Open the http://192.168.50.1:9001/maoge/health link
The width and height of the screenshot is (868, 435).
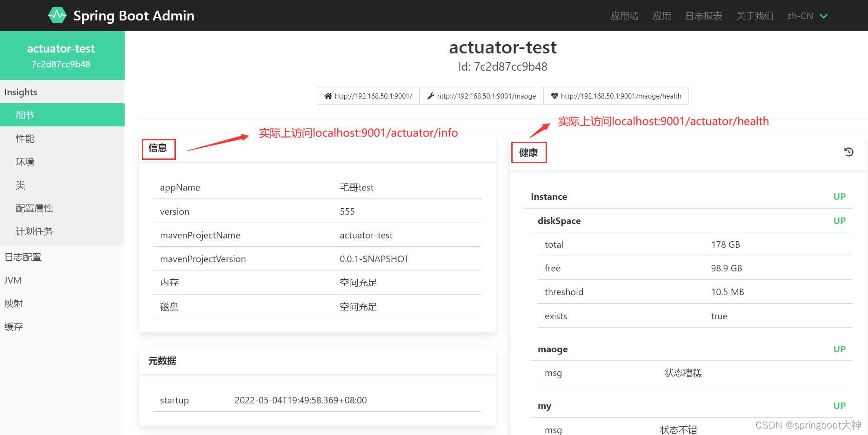point(616,96)
